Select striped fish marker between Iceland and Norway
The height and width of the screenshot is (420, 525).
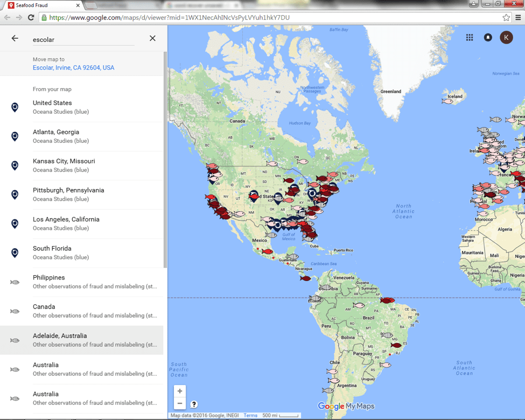coord(495,120)
